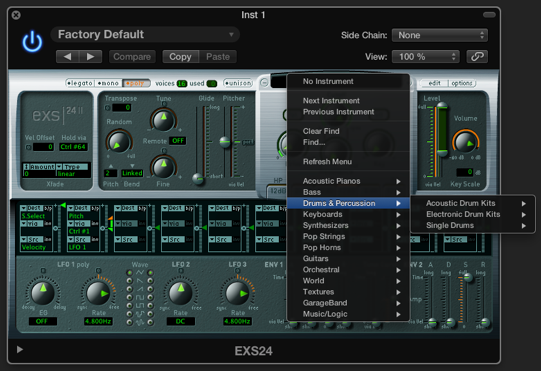Click the Copy button
Viewport: 541px width, 371px height.
180,57
